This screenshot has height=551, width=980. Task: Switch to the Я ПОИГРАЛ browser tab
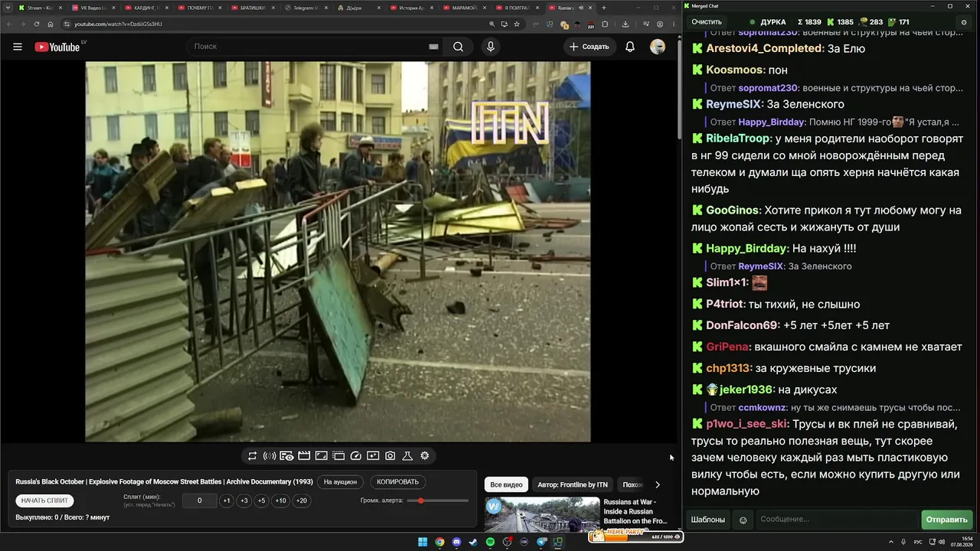point(519,8)
